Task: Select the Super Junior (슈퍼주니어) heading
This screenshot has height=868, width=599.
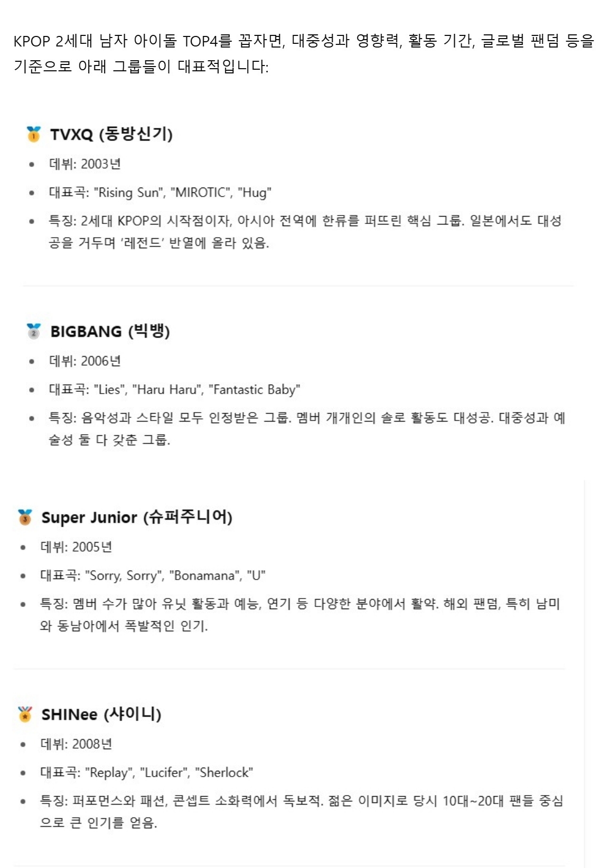Action: point(137,517)
